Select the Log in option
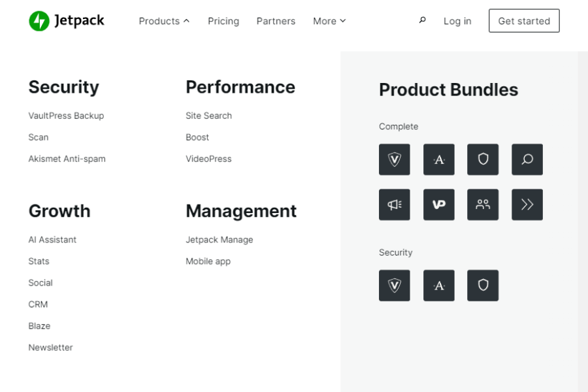This screenshot has height=392, width=588. [457, 21]
